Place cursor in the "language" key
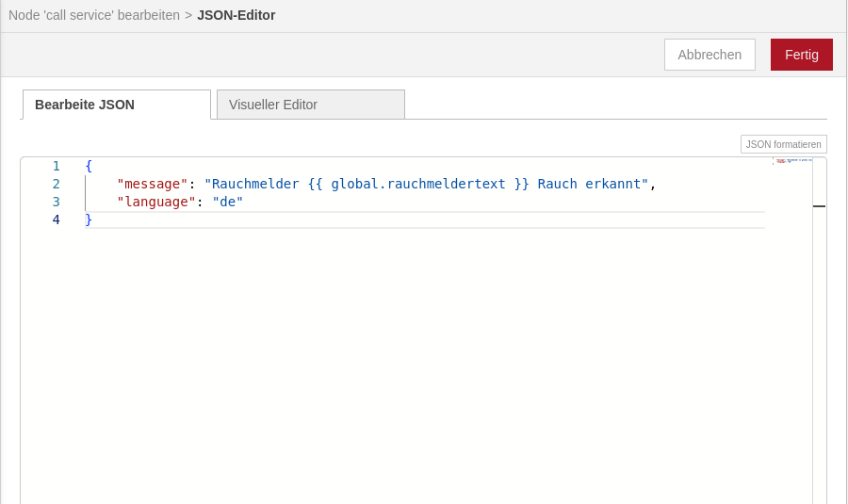This screenshot has width=848, height=504. 155,202
